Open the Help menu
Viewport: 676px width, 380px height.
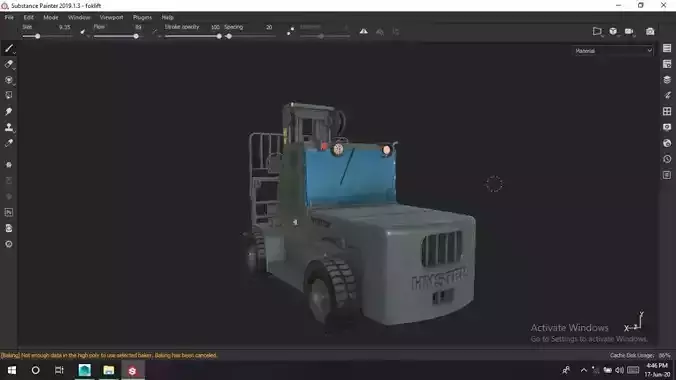pos(168,17)
